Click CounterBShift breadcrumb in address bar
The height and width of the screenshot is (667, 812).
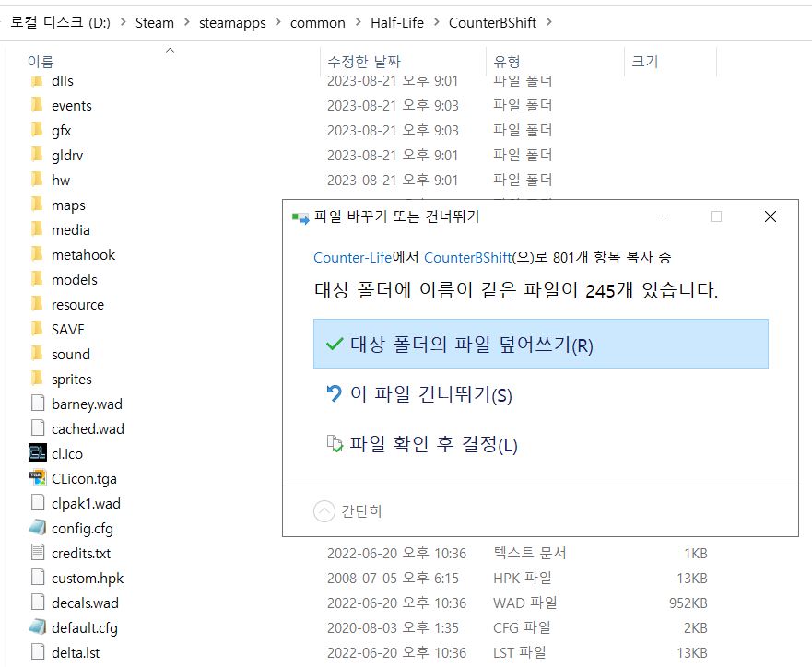(x=492, y=22)
